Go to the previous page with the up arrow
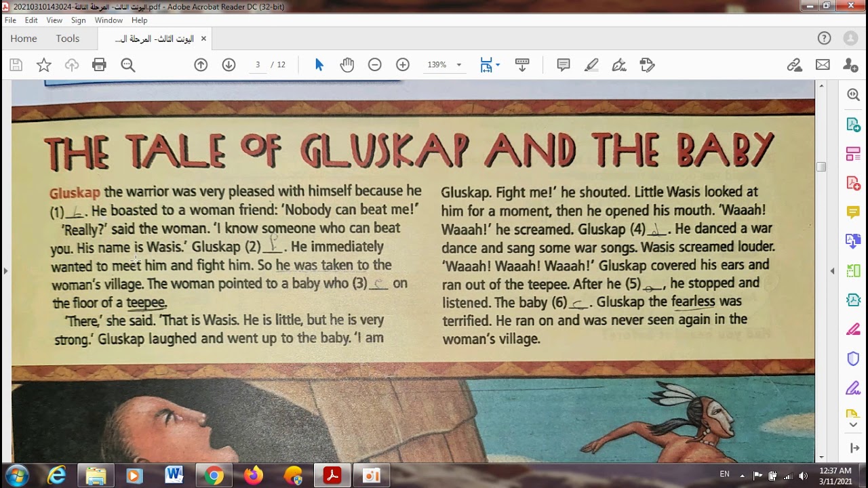Image resolution: width=868 pixels, height=488 pixels. tap(201, 65)
